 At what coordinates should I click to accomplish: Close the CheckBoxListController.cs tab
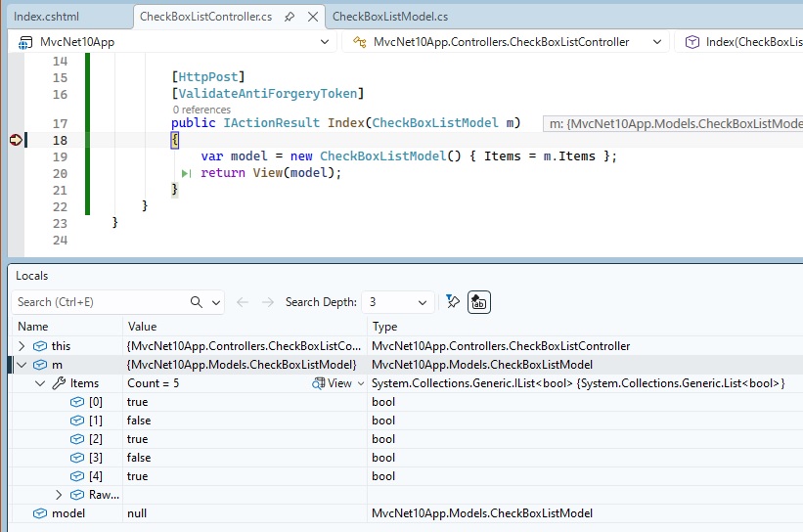pos(313,17)
